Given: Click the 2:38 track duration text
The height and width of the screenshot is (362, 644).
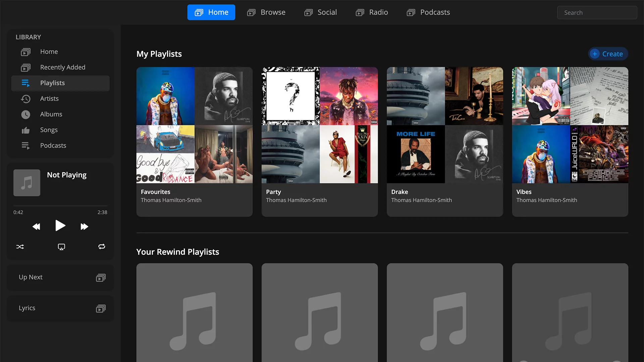Looking at the screenshot, I should pos(102,213).
